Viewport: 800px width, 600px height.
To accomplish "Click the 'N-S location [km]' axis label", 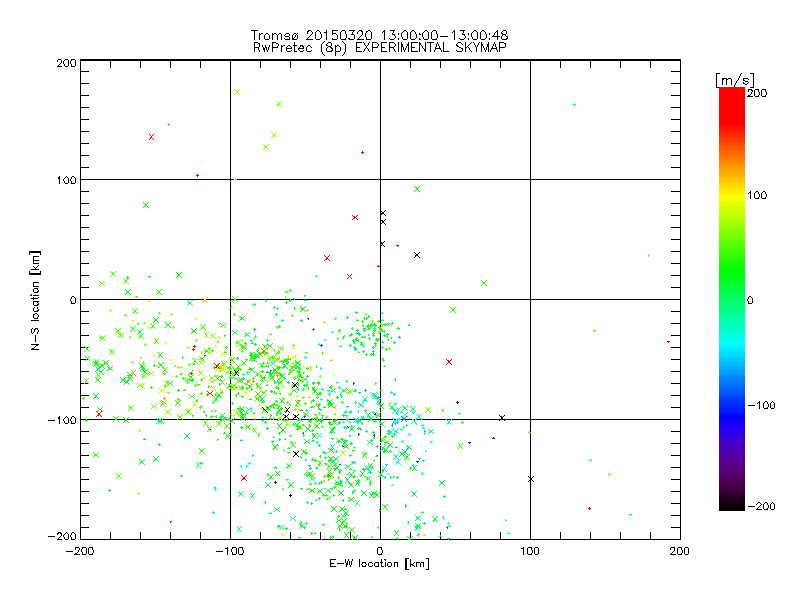I will 35,300.
